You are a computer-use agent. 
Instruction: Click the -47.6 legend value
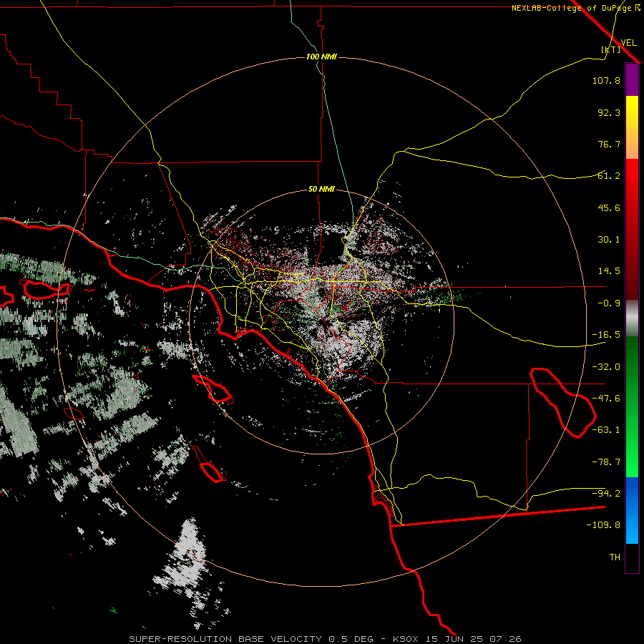(x=606, y=399)
